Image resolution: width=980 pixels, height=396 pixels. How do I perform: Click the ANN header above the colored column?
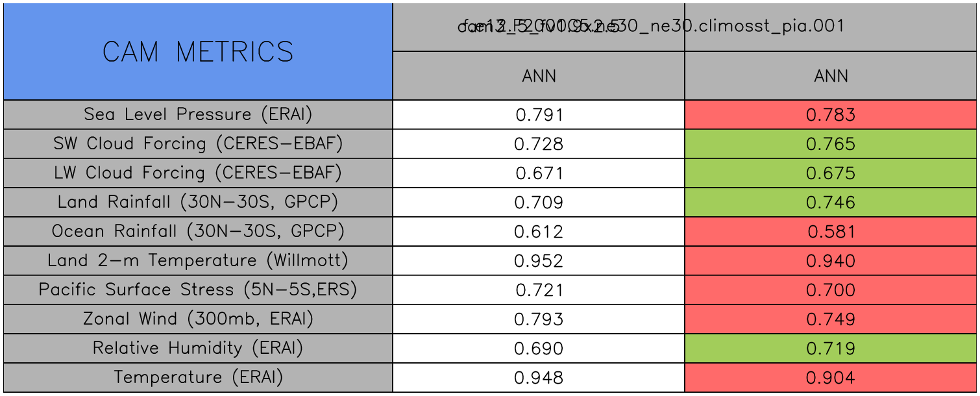831,77
